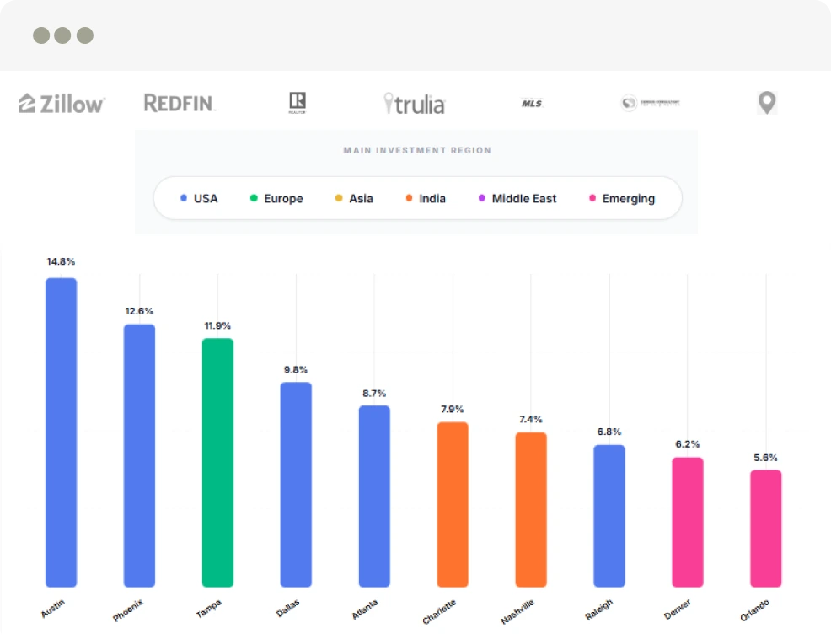The width and height of the screenshot is (831, 644).
Task: Click the Phoenix 12.6% bar
Action: 139,455
